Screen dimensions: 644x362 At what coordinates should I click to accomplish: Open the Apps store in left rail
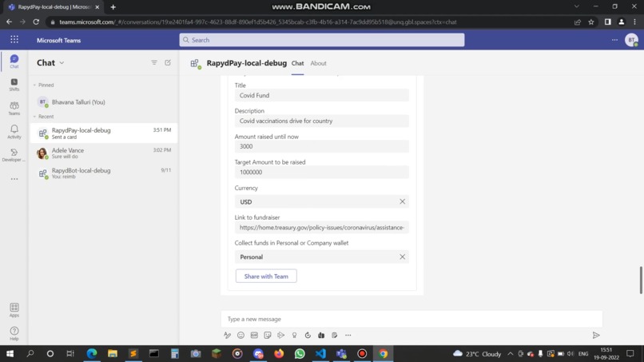tap(14, 310)
